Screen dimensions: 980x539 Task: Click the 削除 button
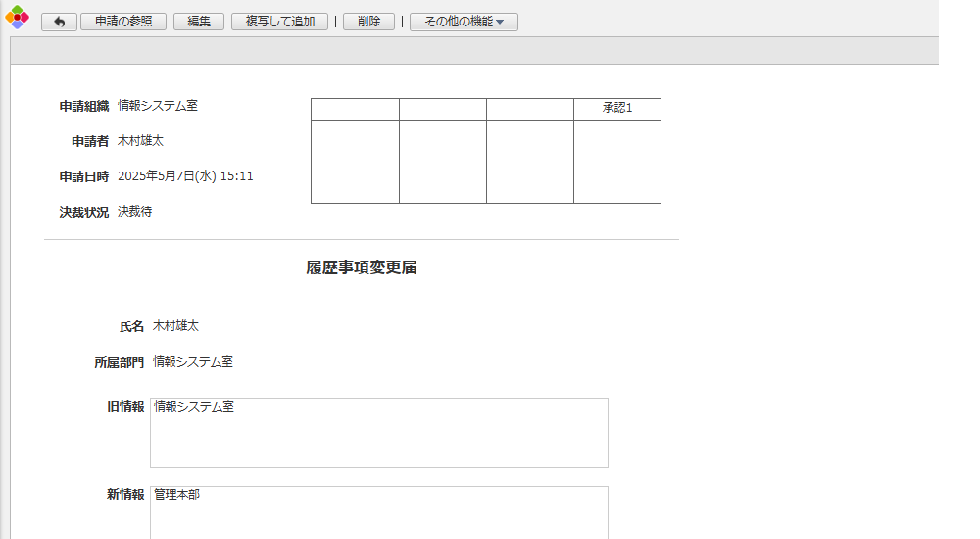[368, 22]
